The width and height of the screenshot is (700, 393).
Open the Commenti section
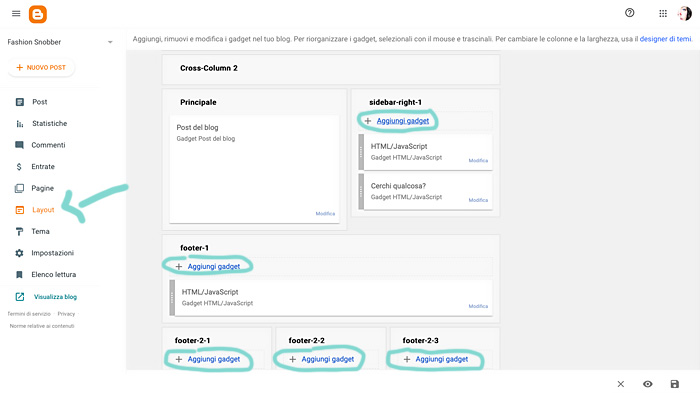point(48,145)
